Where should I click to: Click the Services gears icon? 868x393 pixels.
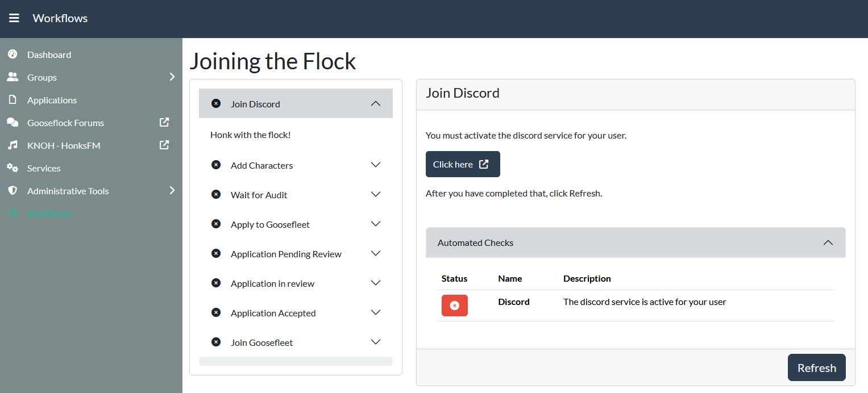point(13,168)
